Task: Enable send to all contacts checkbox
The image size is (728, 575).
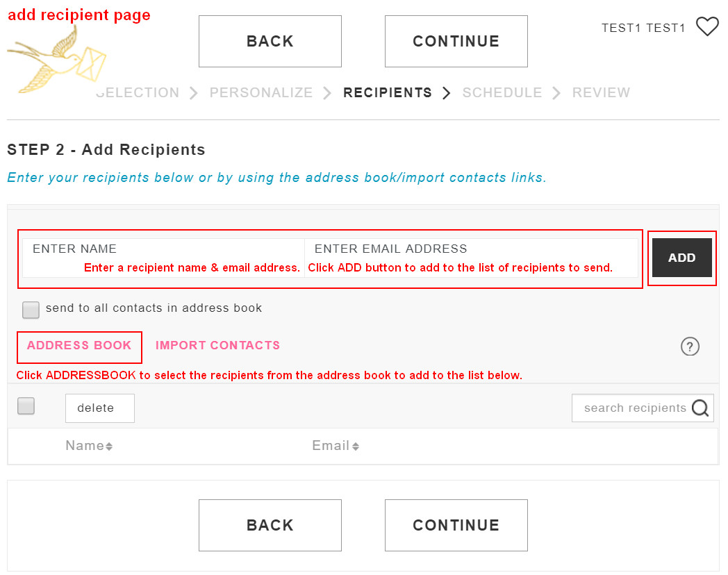Action: [x=31, y=310]
